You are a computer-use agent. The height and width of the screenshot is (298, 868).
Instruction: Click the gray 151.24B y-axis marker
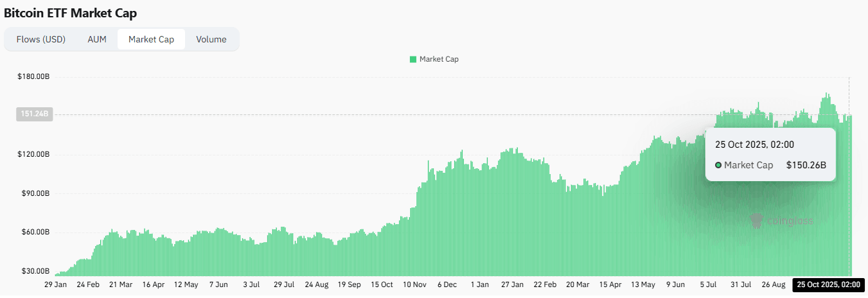[x=33, y=114]
